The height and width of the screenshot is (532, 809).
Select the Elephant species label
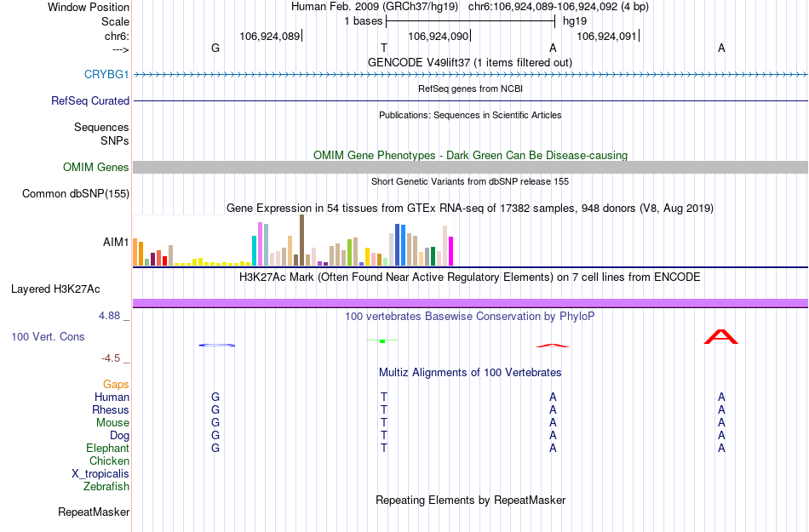107,448
